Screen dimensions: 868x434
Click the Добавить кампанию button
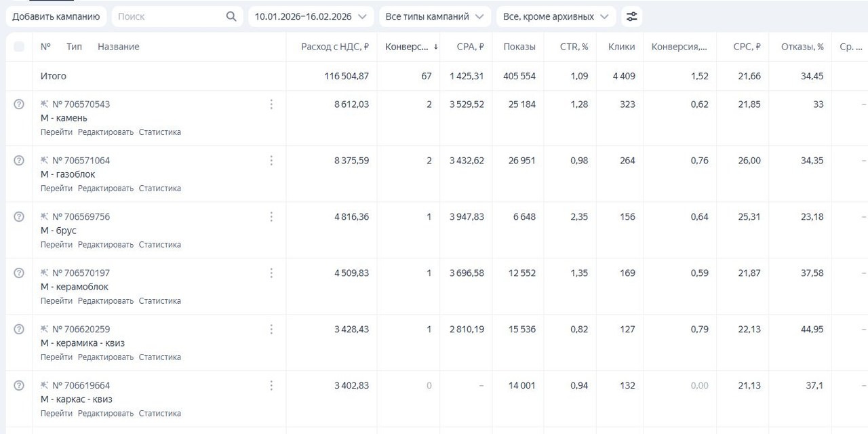pyautogui.click(x=56, y=16)
